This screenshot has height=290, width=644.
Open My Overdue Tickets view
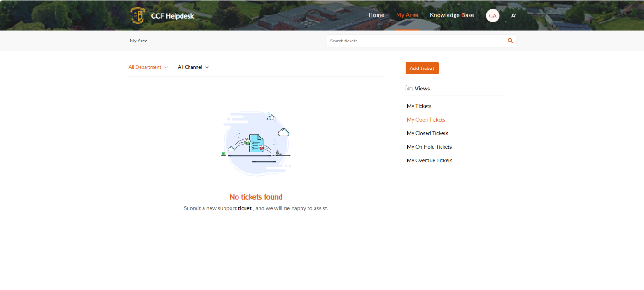429,160
